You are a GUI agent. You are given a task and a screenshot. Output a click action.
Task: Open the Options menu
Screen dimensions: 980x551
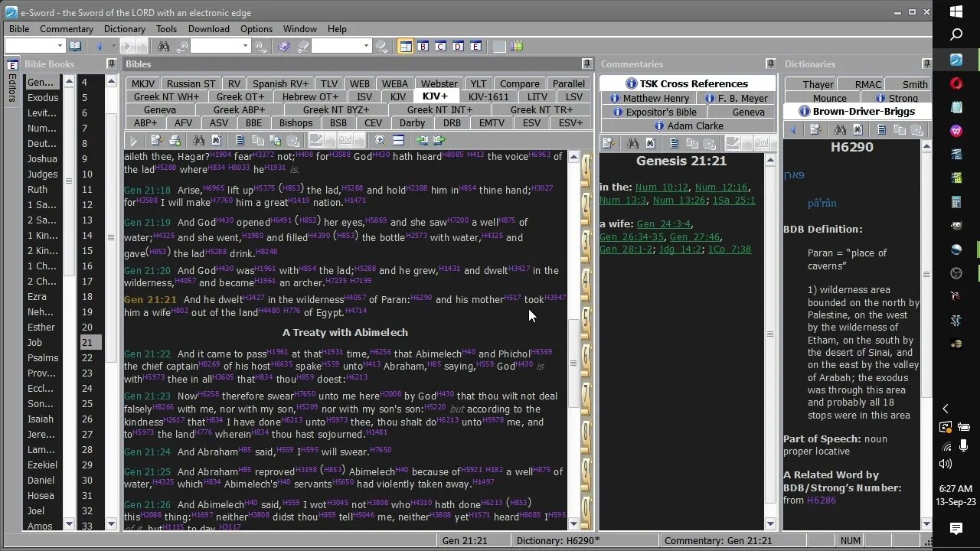click(x=256, y=28)
